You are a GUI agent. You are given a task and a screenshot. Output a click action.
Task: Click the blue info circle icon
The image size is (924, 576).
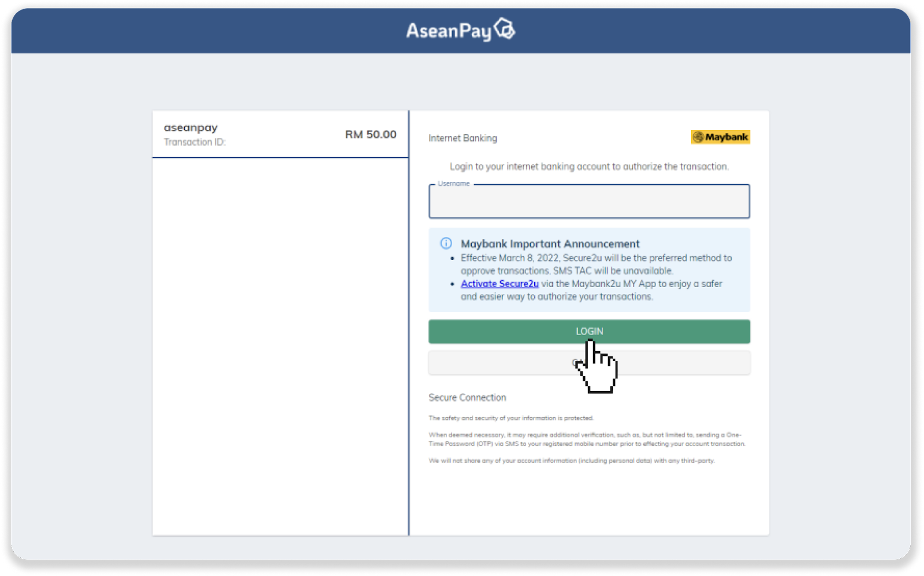(446, 243)
